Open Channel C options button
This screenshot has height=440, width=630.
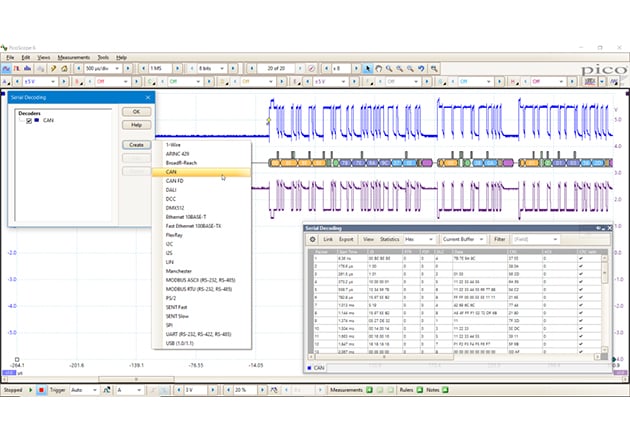click(151, 82)
